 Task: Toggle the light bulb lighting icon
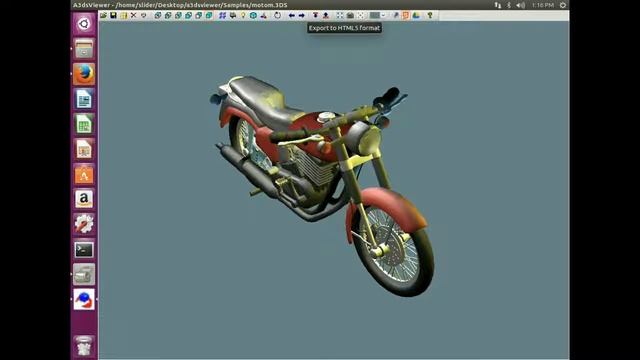coord(243,16)
